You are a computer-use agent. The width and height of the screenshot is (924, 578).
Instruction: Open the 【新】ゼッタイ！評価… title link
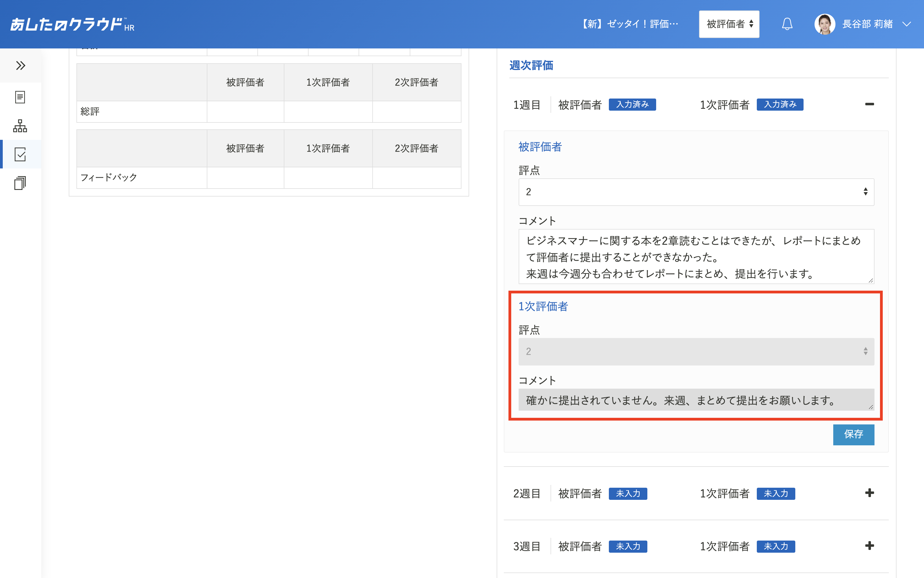tap(629, 24)
